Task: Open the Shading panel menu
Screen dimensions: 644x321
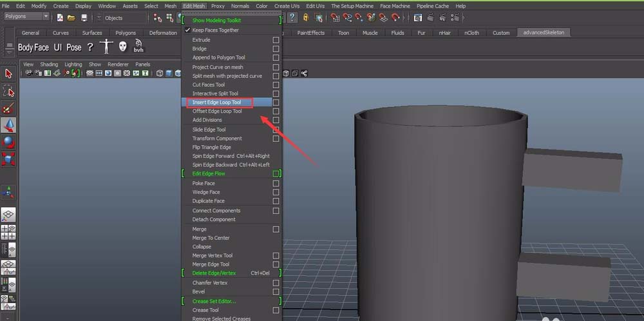Action: click(x=49, y=64)
